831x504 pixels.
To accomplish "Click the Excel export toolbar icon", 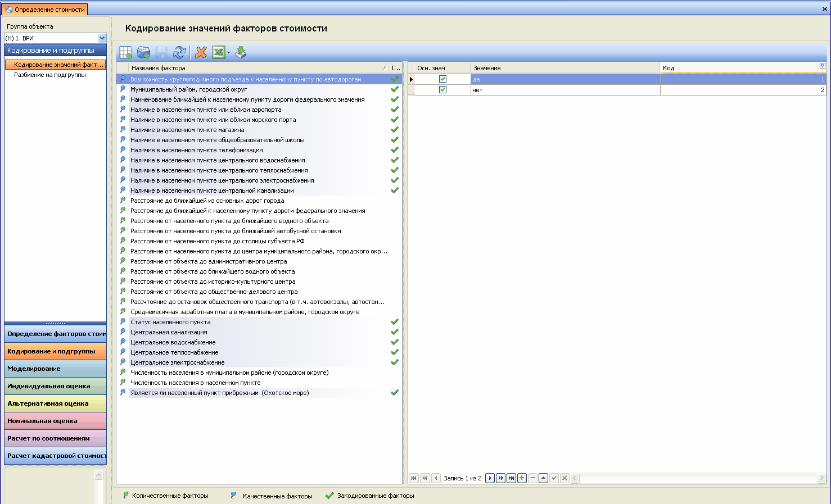I will pos(218,52).
